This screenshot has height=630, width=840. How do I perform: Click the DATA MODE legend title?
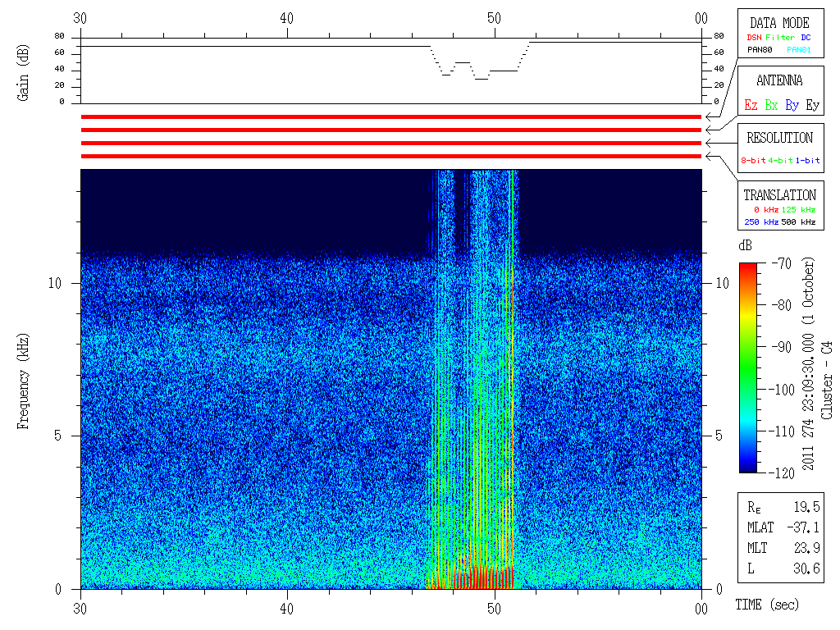779,23
